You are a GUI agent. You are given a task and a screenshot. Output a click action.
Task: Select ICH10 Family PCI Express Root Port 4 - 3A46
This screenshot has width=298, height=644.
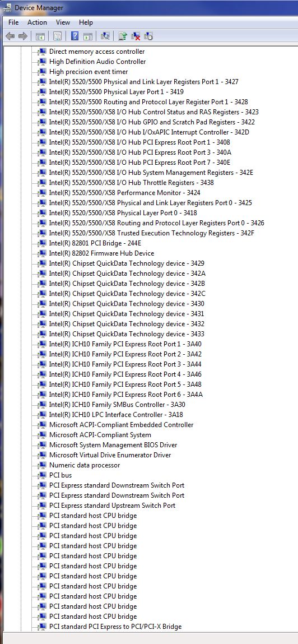[x=125, y=374]
